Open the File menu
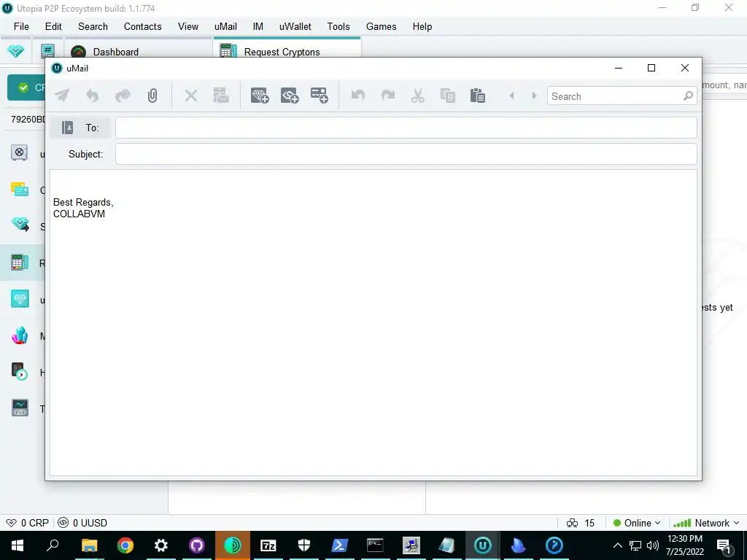The height and width of the screenshot is (560, 747). [x=21, y=27]
